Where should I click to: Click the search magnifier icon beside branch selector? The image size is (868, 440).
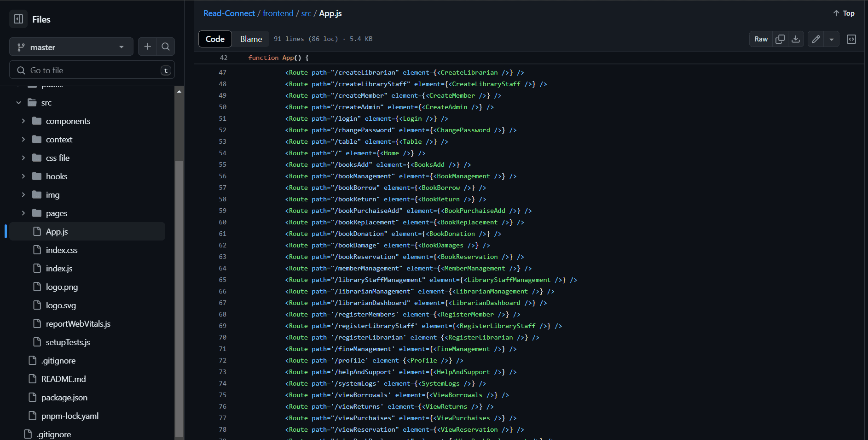coord(166,47)
